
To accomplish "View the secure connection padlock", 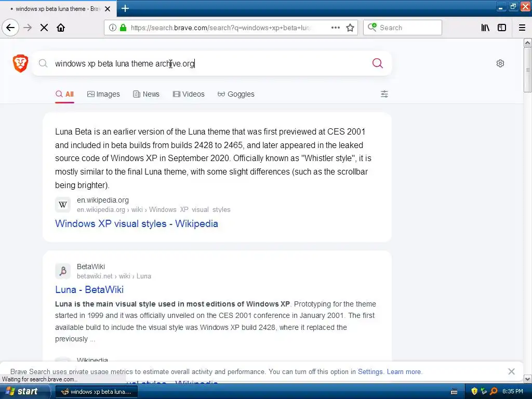I will [x=123, y=28].
